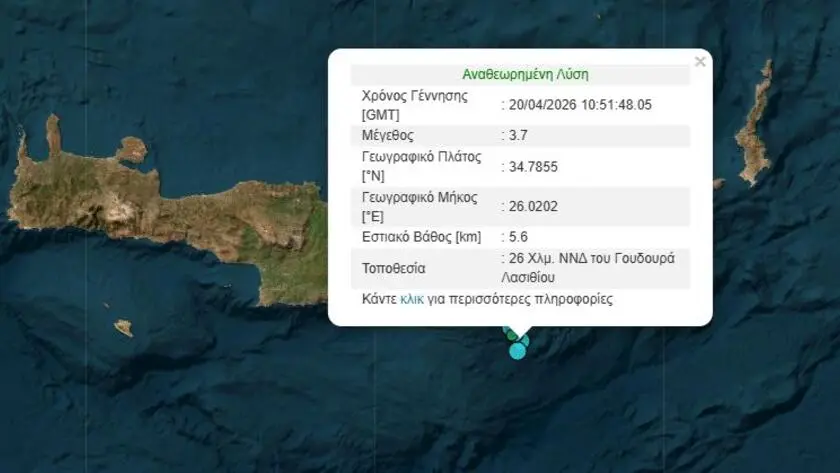This screenshot has width=840, height=473.
Task: Click the longitude value 26.0202
Action: pos(531,206)
